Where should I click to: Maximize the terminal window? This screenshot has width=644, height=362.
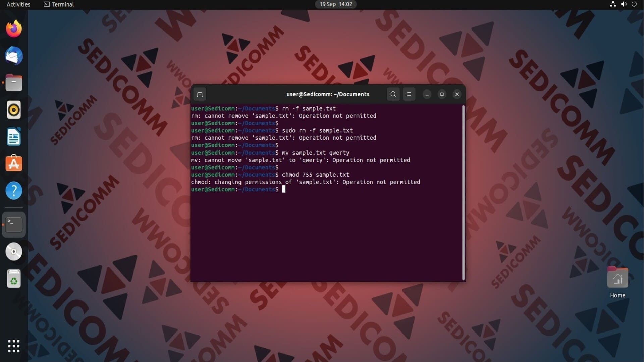point(442,94)
